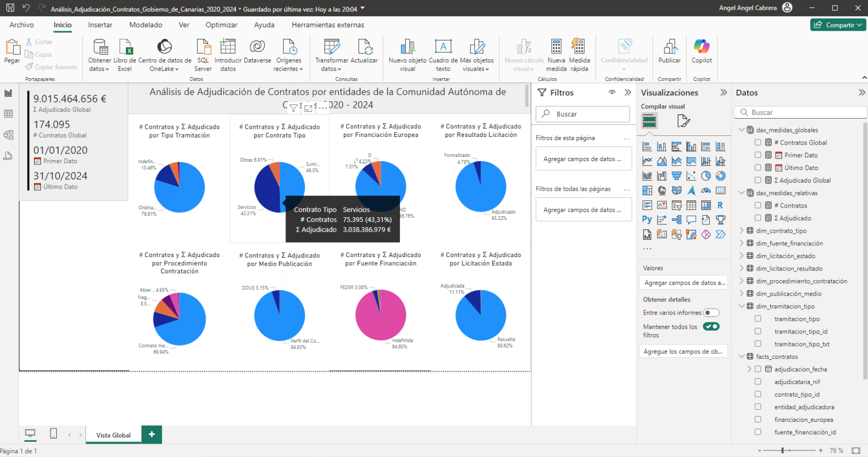The width and height of the screenshot is (868, 457).
Task: Click Actualizar to refresh data
Action: 364,51
